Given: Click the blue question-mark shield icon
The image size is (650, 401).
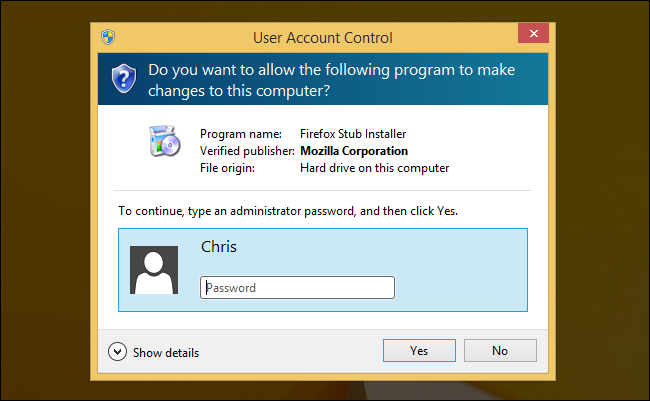Looking at the screenshot, I should [123, 78].
